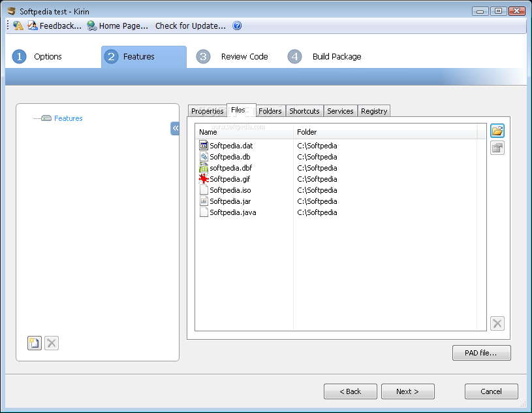This screenshot has width=532, height=413.
Task: Click the < Back button
Action: pyautogui.click(x=350, y=391)
